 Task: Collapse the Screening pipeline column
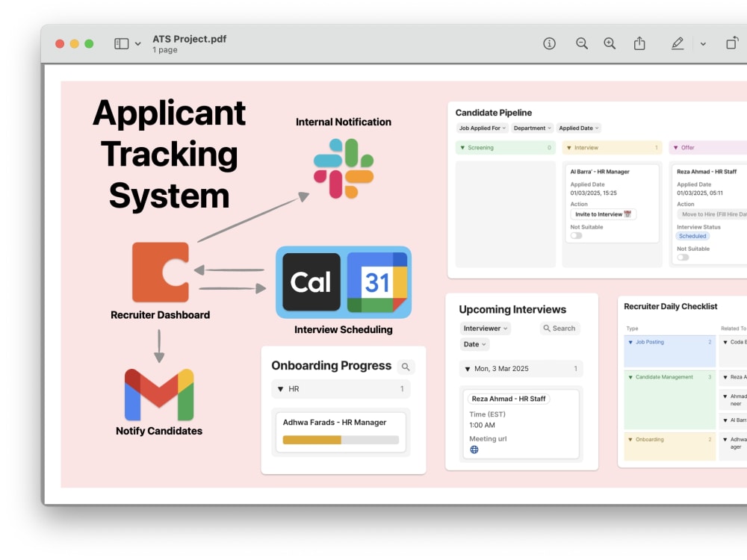click(x=462, y=148)
